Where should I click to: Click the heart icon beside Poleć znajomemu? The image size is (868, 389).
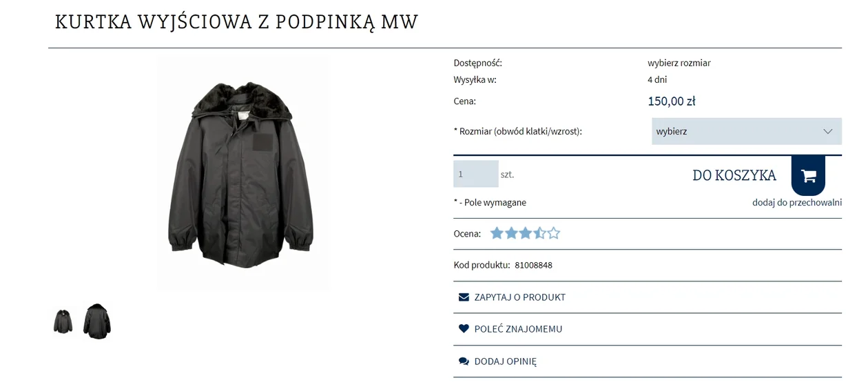[x=464, y=329]
